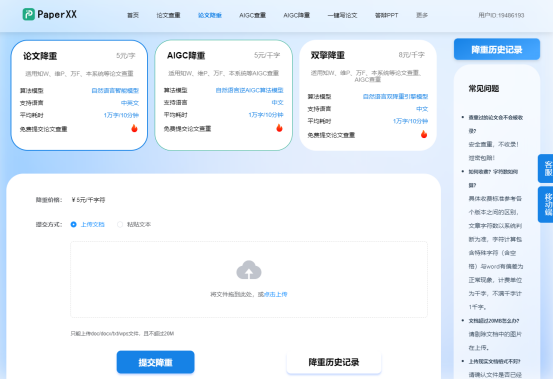554x379 pixels.
Task: Click the 文档超过20M怎么办? FAQ item
Action: point(494,321)
